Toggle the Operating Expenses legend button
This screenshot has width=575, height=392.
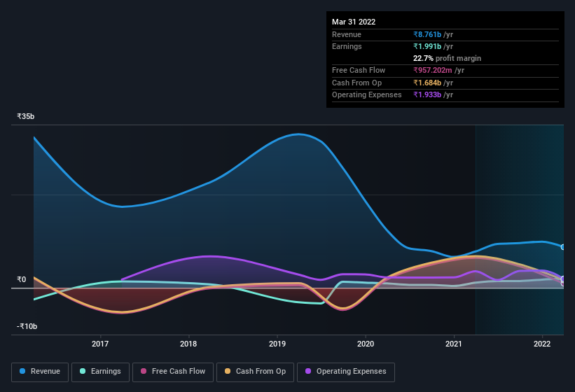345,372
